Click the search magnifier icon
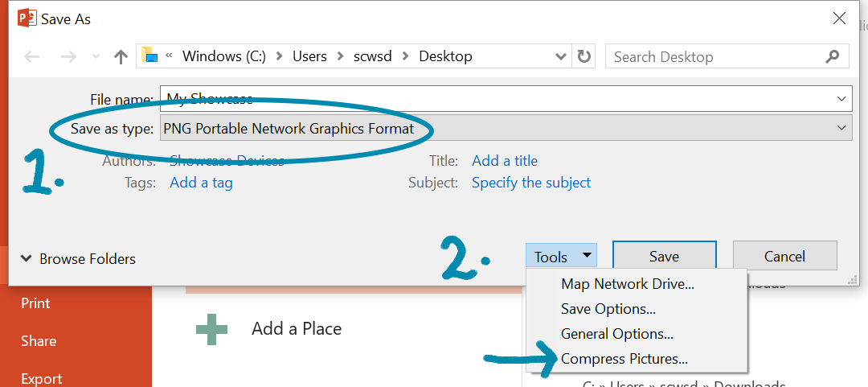This screenshot has height=387, width=868. coord(832,57)
